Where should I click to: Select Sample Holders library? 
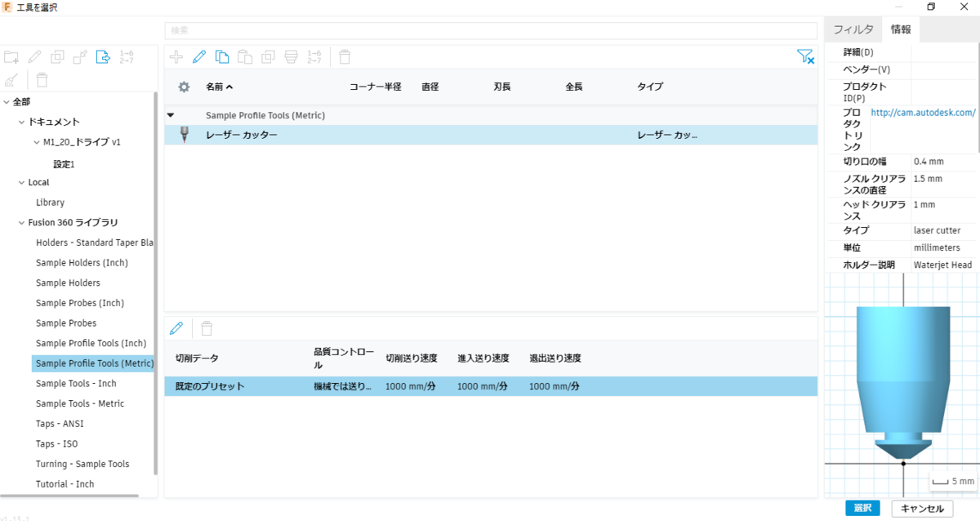point(68,283)
